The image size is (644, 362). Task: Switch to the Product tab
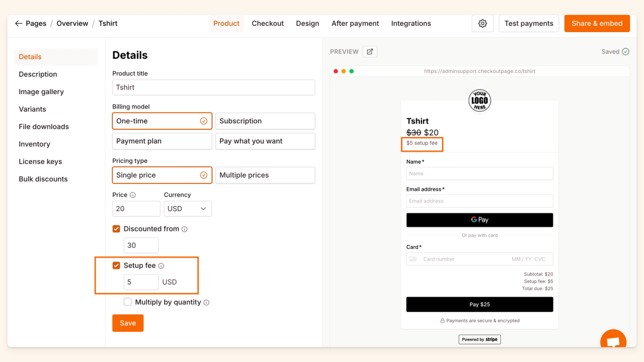point(226,23)
